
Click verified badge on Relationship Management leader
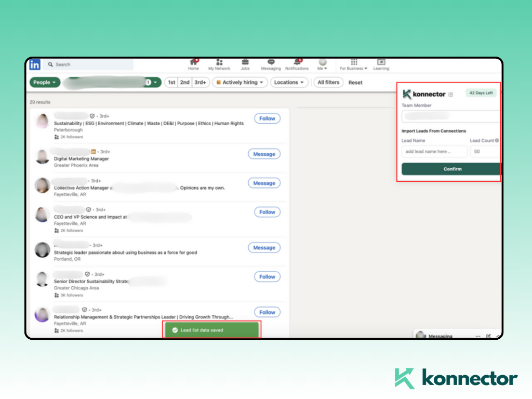84,310
